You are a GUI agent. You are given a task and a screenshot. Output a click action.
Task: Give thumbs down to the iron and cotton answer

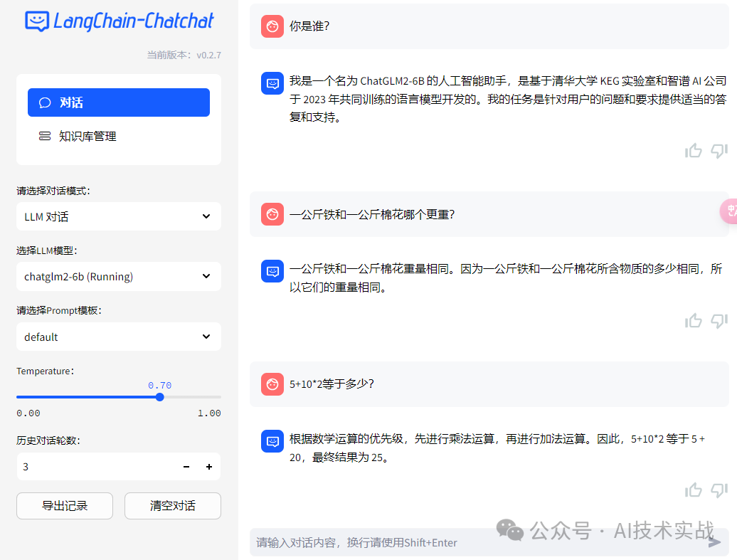(719, 320)
